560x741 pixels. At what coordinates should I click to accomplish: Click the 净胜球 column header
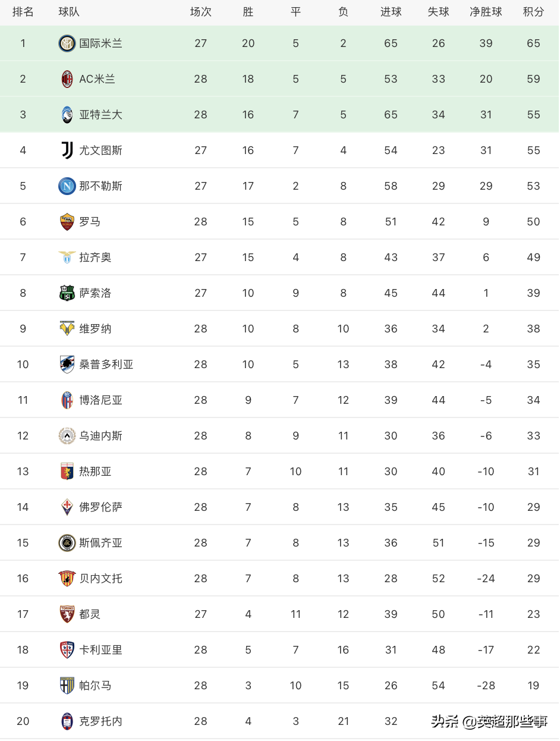(x=486, y=12)
